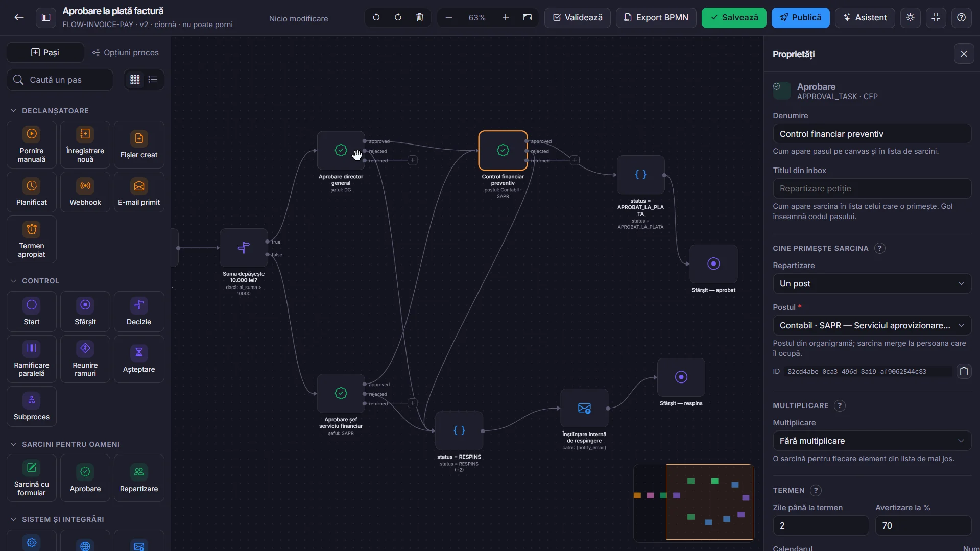The height and width of the screenshot is (551, 980).
Task: Click the trash delete icon
Action: (420, 17)
